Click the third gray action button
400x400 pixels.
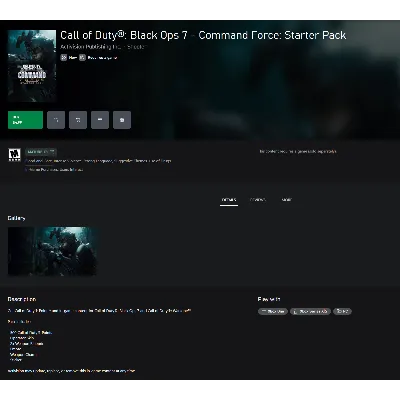100,120
